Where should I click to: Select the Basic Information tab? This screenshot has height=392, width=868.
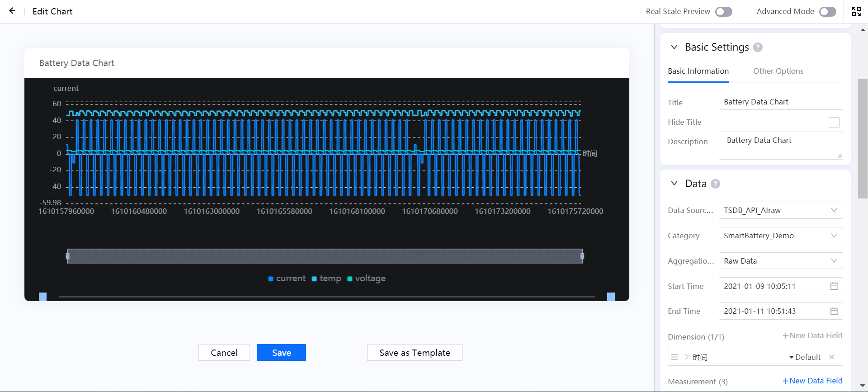[x=698, y=71]
